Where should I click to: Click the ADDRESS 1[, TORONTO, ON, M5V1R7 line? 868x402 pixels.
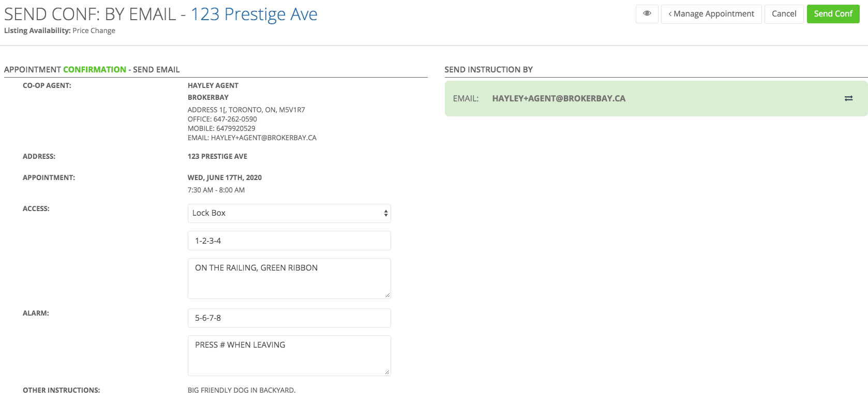(x=246, y=110)
